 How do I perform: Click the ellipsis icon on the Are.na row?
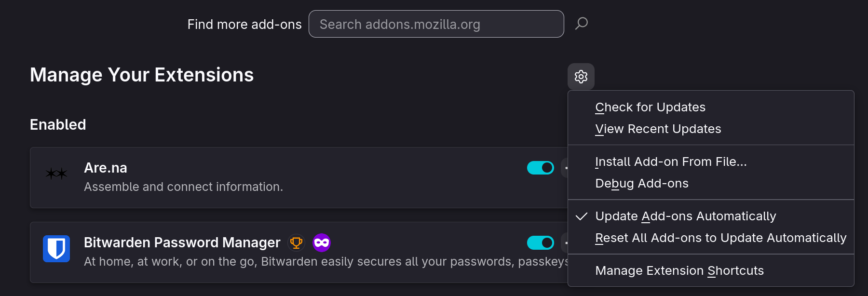click(x=567, y=168)
